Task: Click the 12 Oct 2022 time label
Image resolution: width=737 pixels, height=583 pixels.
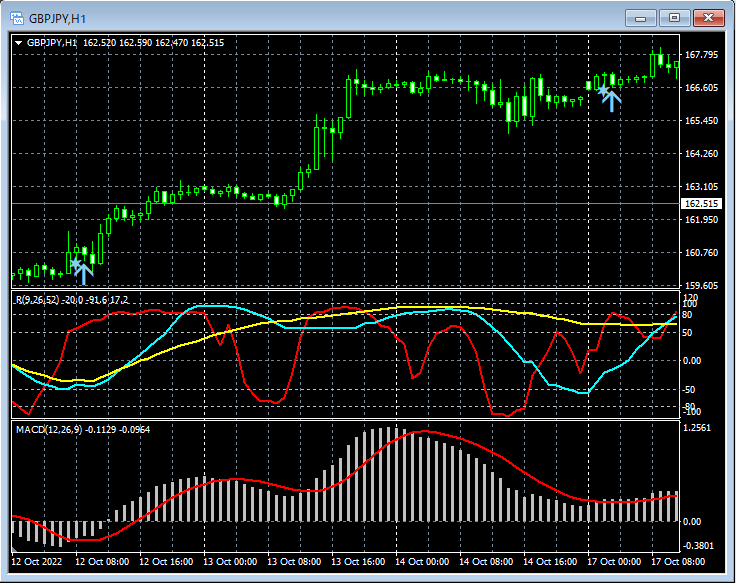Action: click(37, 562)
